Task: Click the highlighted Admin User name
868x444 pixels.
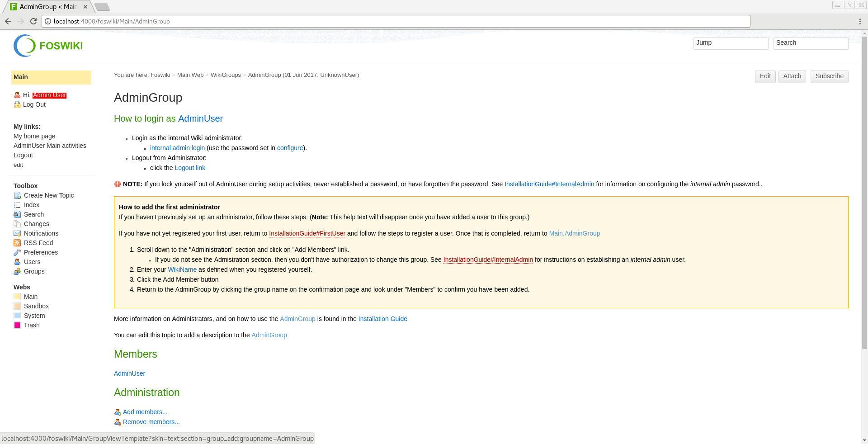Action: click(x=49, y=95)
